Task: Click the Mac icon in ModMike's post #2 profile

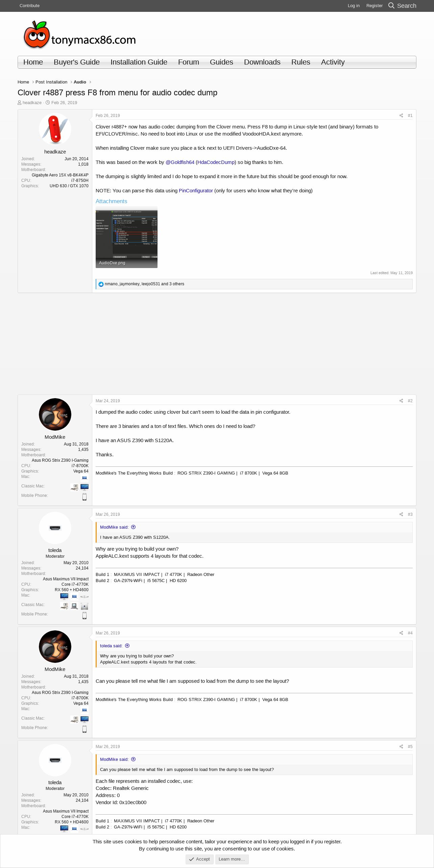Action: pos(85,478)
